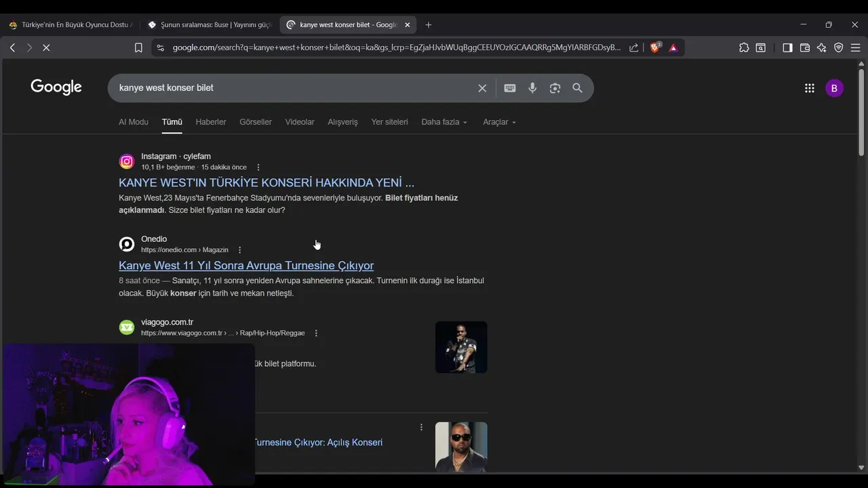Viewport: 868px width, 488px height.
Task: Open KANYE WEST'IN TÜRKİYE KONSERİ HAKKINDA link
Action: click(x=267, y=182)
